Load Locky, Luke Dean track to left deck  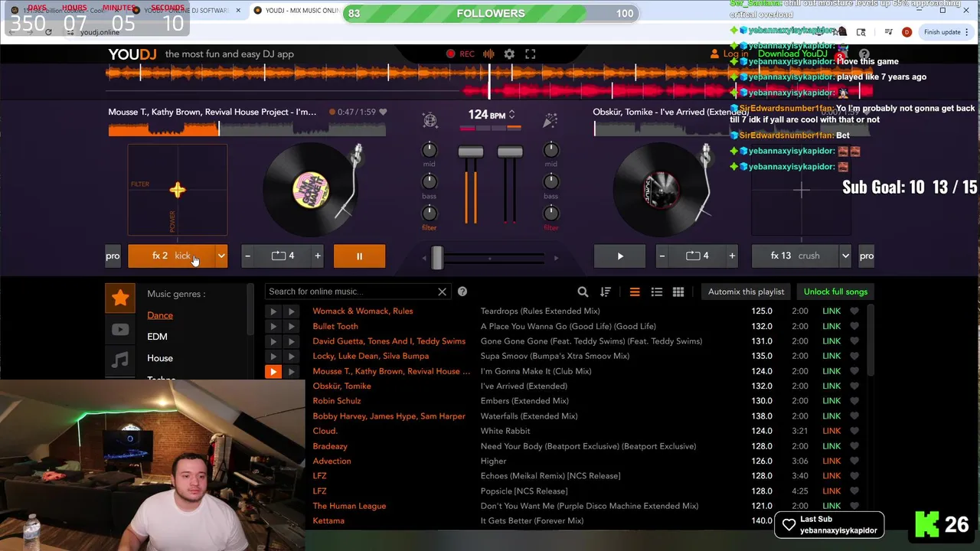click(x=273, y=356)
